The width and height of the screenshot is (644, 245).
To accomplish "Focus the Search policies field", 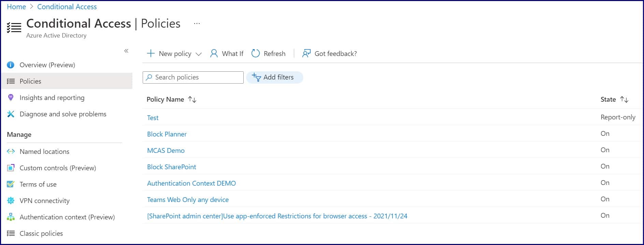I will click(193, 77).
